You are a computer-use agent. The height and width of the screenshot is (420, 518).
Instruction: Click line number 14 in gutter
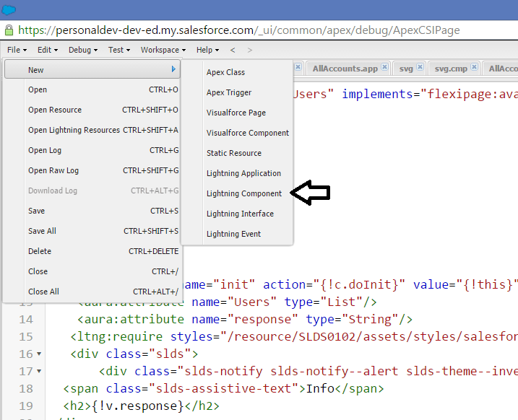[26, 320]
